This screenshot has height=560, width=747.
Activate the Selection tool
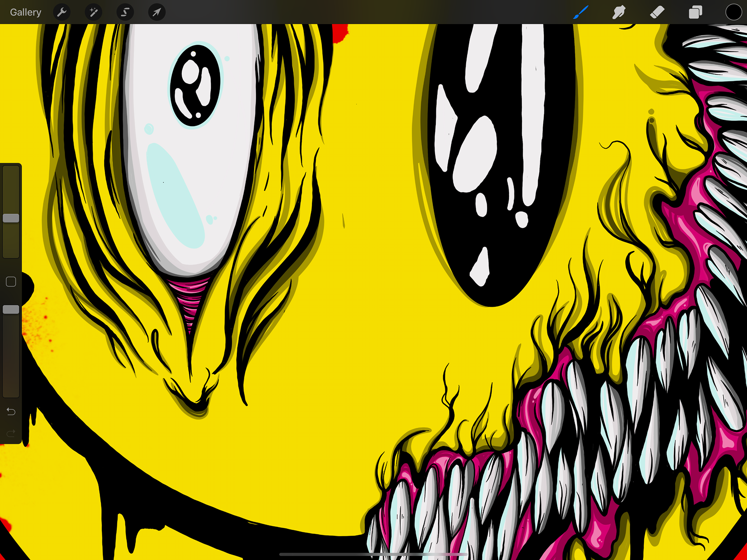point(125,12)
